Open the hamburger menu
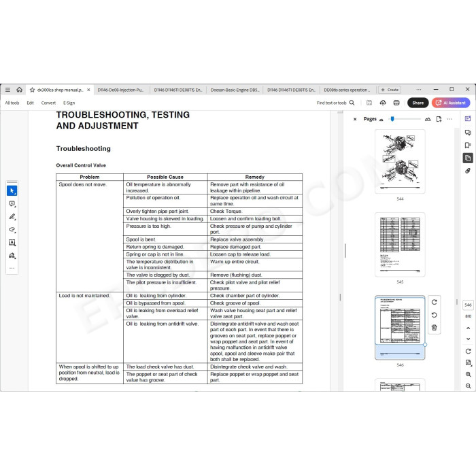The height and width of the screenshot is (476, 476). click(x=8, y=90)
